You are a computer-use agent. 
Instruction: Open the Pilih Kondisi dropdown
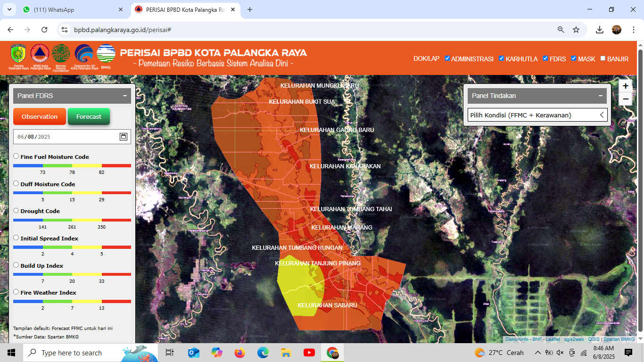pos(537,115)
